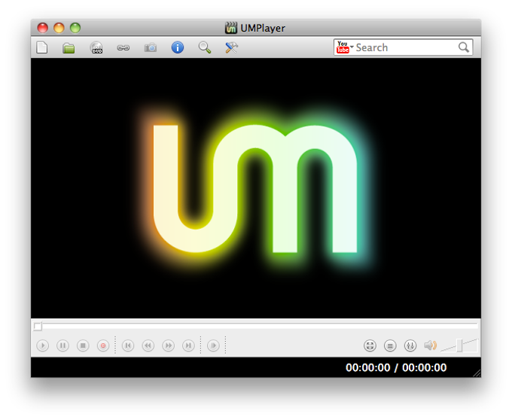The width and height of the screenshot is (512, 420).
Task: Jump to previous track with skip-back button
Action: coord(128,345)
